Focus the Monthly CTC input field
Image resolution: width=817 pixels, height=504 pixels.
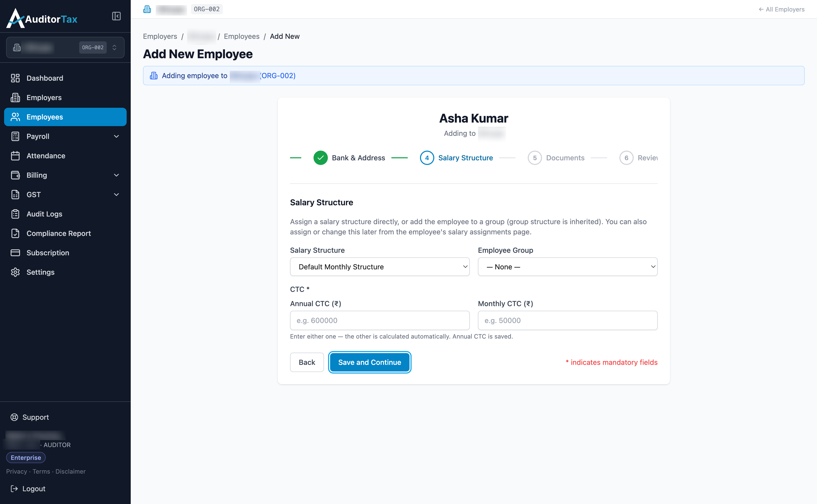(567, 320)
